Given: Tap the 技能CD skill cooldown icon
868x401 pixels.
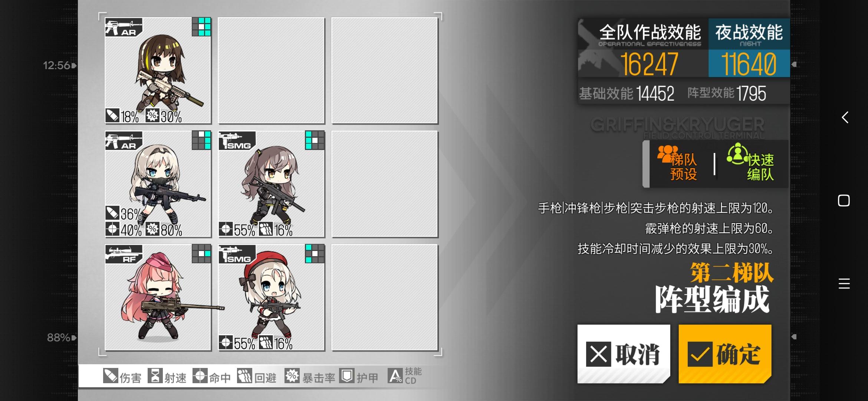Looking at the screenshot, I should (395, 376).
